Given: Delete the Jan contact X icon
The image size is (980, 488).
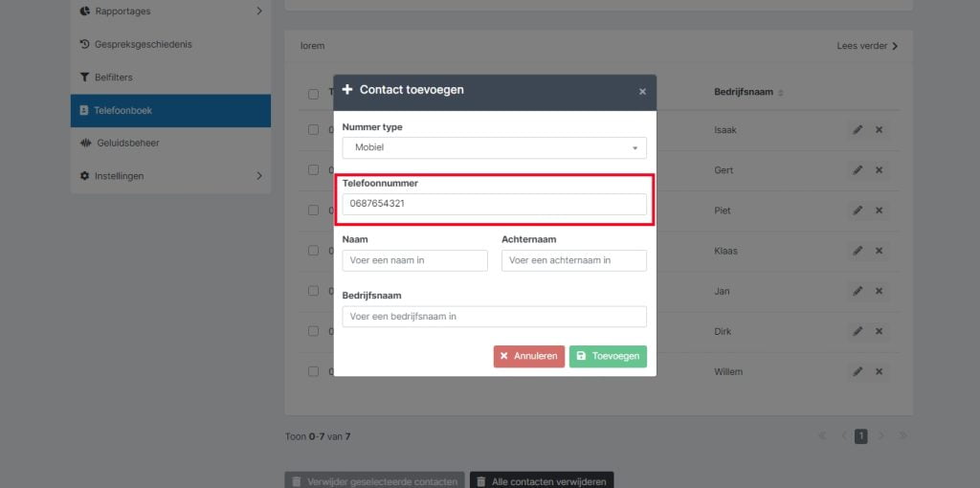Looking at the screenshot, I should pos(879,291).
